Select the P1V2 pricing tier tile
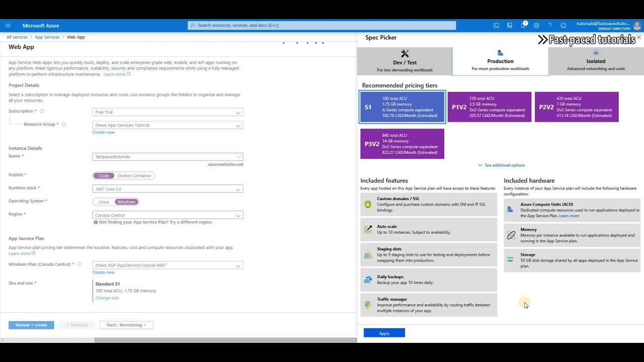Screen dimensions: 644x362 (489, 107)
